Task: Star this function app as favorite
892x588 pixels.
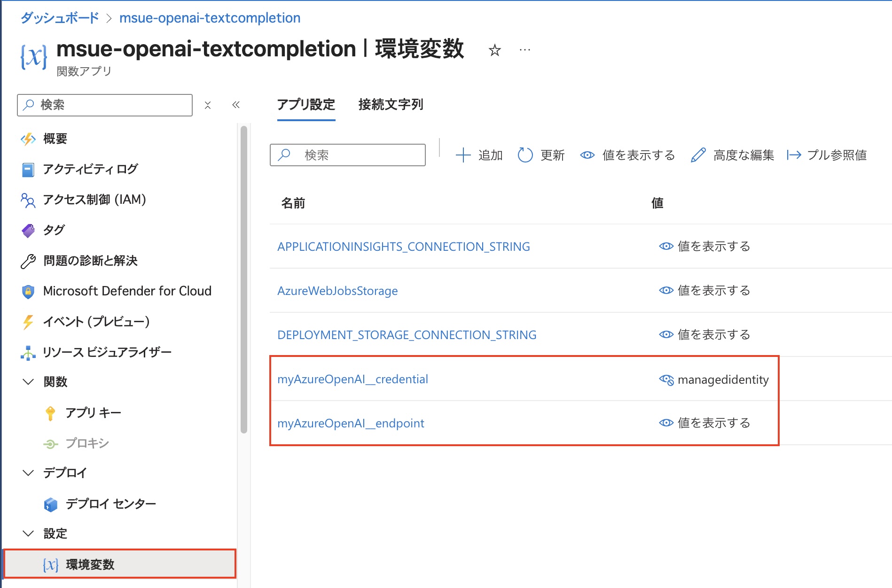Action: (x=494, y=49)
